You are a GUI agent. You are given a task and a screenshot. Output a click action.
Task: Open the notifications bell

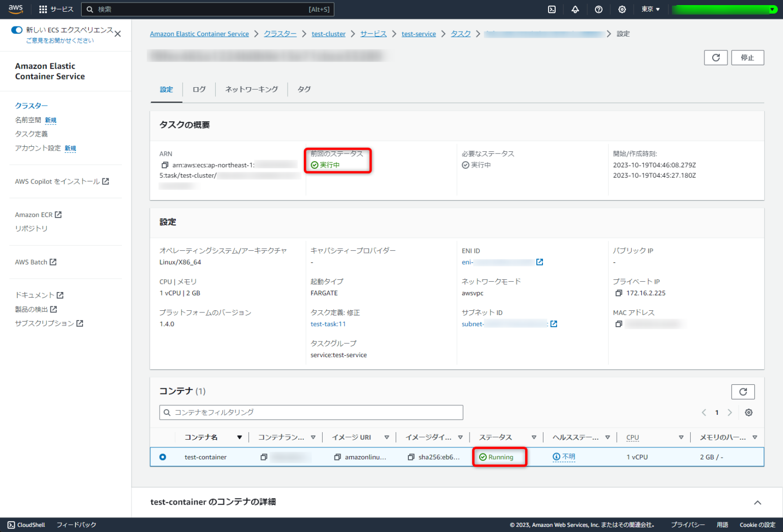pyautogui.click(x=575, y=9)
